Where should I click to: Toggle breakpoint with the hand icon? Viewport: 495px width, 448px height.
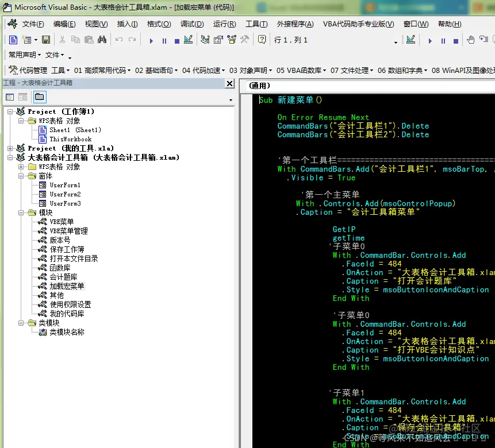pyautogui.click(x=471, y=40)
